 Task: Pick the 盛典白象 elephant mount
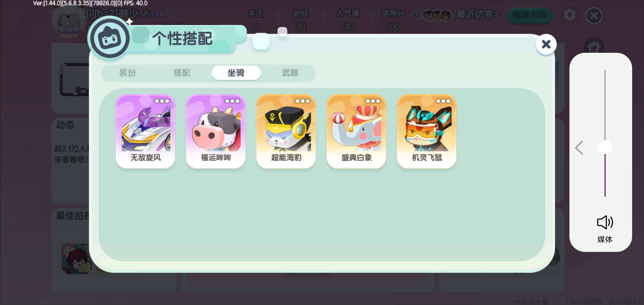[356, 131]
